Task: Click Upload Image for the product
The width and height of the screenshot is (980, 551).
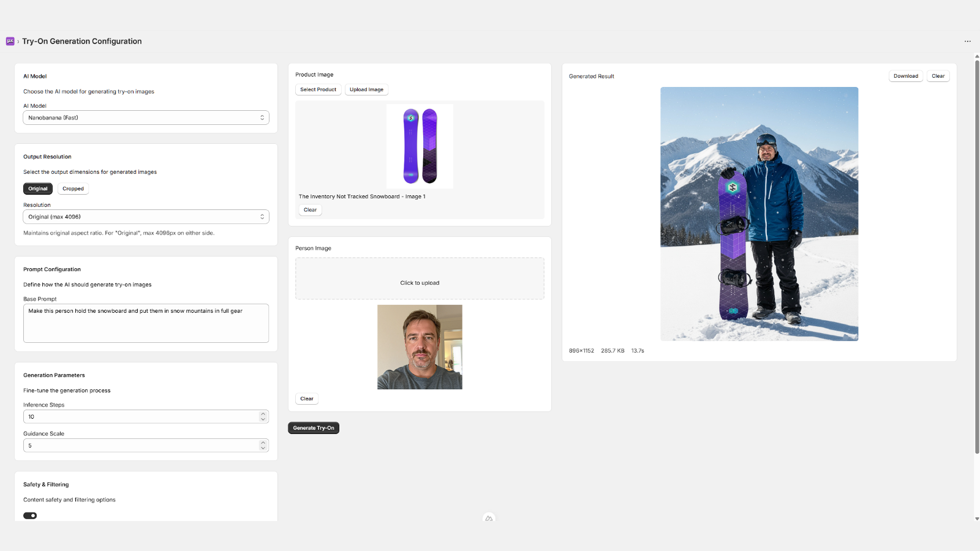Action: [x=366, y=89]
